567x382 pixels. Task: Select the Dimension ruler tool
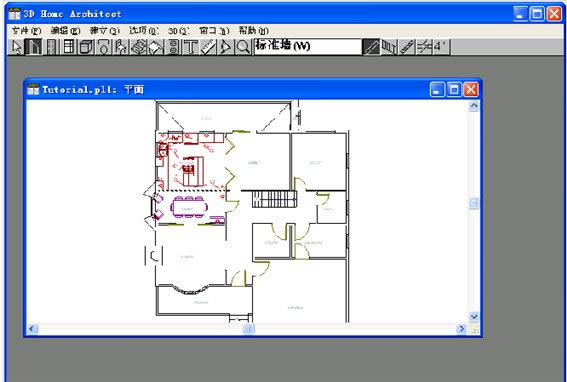[x=208, y=47]
